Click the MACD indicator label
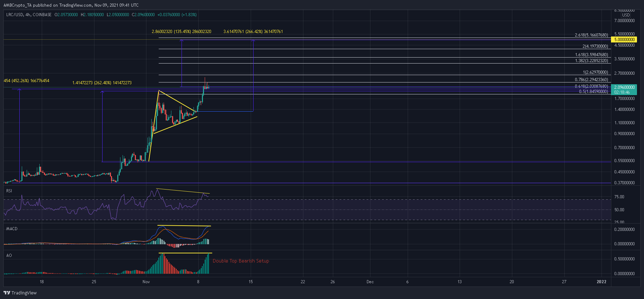644x299 pixels. coord(12,229)
